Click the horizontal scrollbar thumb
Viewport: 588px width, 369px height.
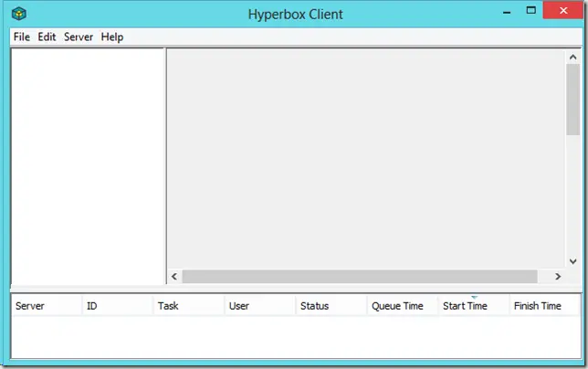point(360,277)
